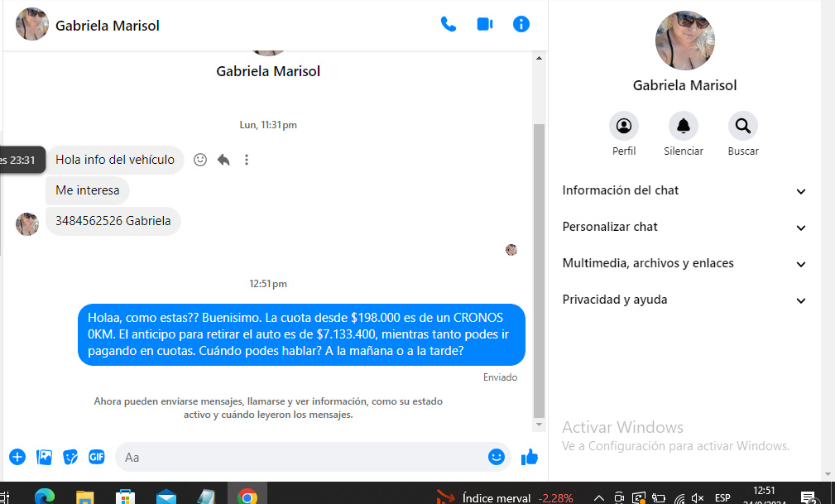The height and width of the screenshot is (504, 835).
Task: Open more options for first message
Action: (x=246, y=160)
